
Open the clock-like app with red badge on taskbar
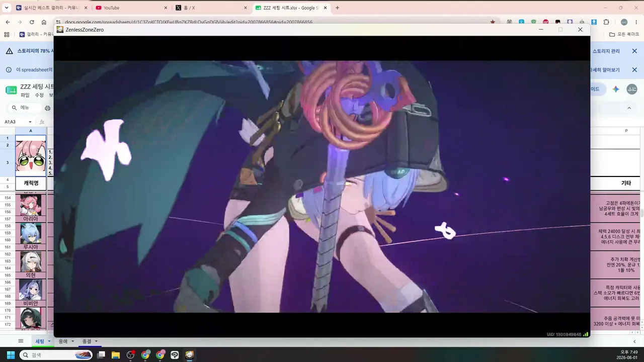[131, 355]
